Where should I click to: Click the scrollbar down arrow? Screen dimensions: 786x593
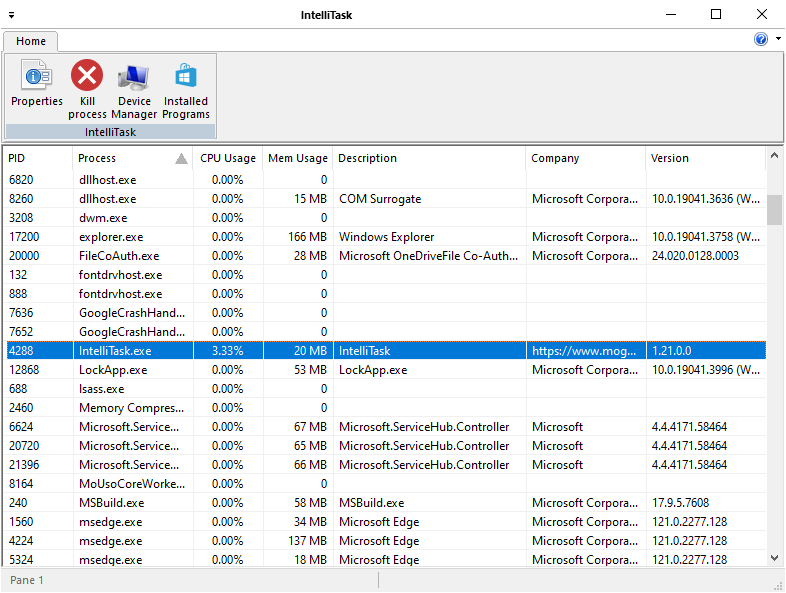774,558
